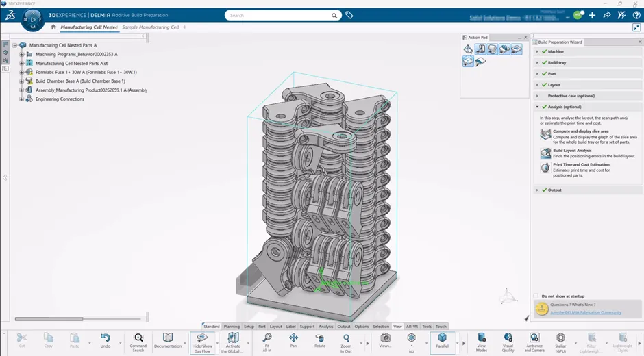Open Command Search tool

coord(138,342)
